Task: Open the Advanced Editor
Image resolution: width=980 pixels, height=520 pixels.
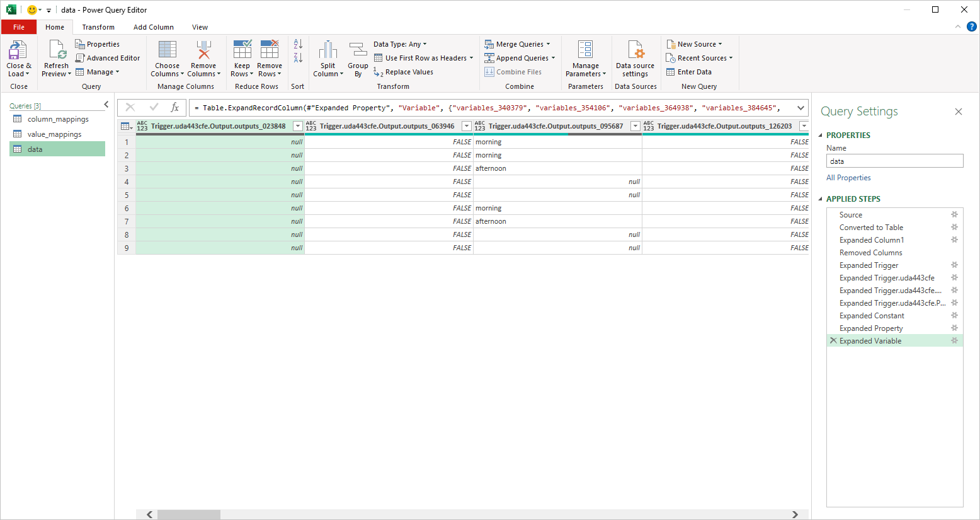Action: click(108, 58)
